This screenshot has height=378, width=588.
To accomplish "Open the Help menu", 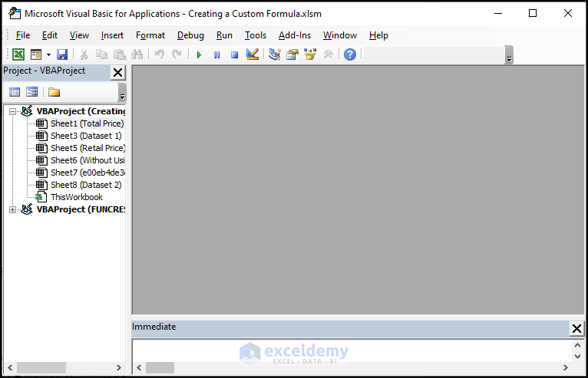I will pos(378,35).
